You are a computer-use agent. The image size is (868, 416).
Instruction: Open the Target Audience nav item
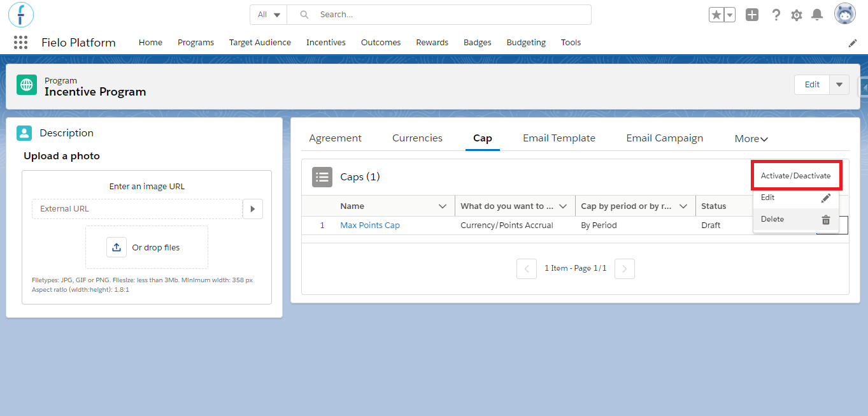click(x=260, y=42)
